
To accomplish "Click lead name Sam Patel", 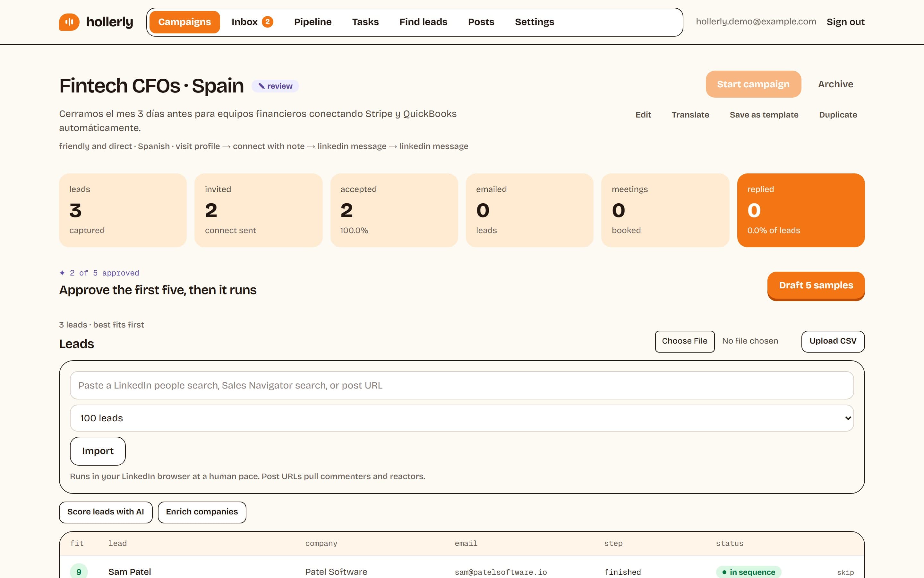I will (129, 572).
